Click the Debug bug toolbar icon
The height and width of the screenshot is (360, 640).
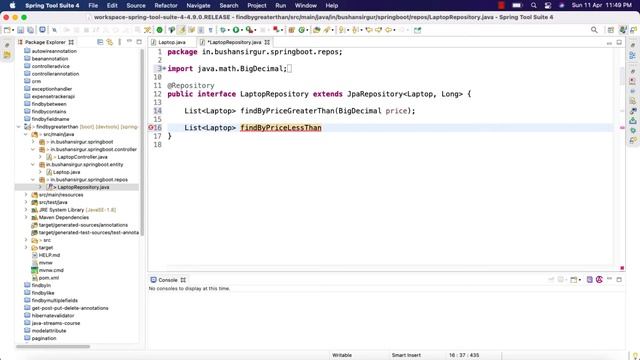click(x=223, y=30)
